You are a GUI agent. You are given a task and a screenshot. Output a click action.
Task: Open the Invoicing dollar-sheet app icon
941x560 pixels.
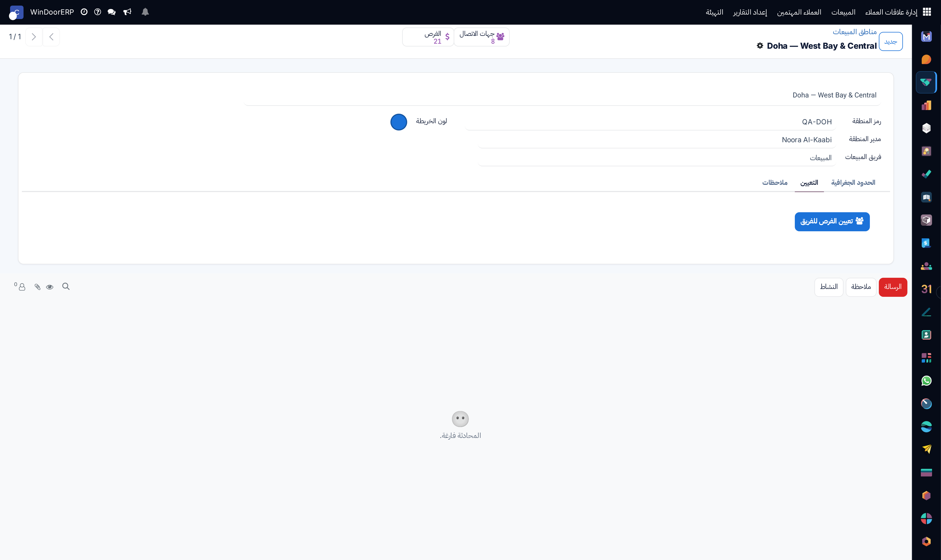click(926, 243)
